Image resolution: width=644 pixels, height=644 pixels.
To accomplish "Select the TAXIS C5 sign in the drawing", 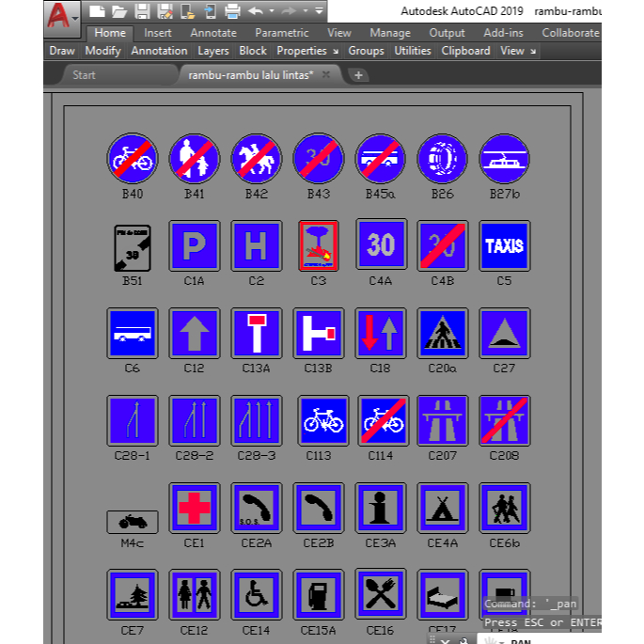I will (x=504, y=245).
